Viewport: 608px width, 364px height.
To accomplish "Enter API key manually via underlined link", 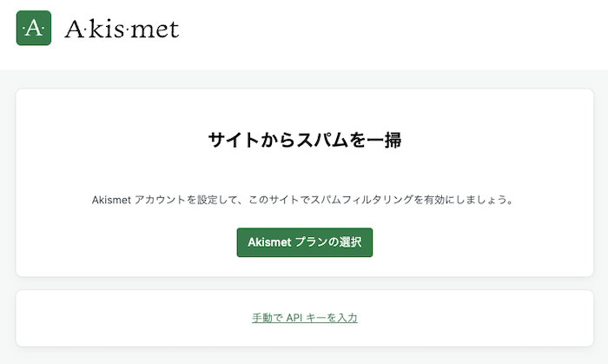I will (x=304, y=318).
